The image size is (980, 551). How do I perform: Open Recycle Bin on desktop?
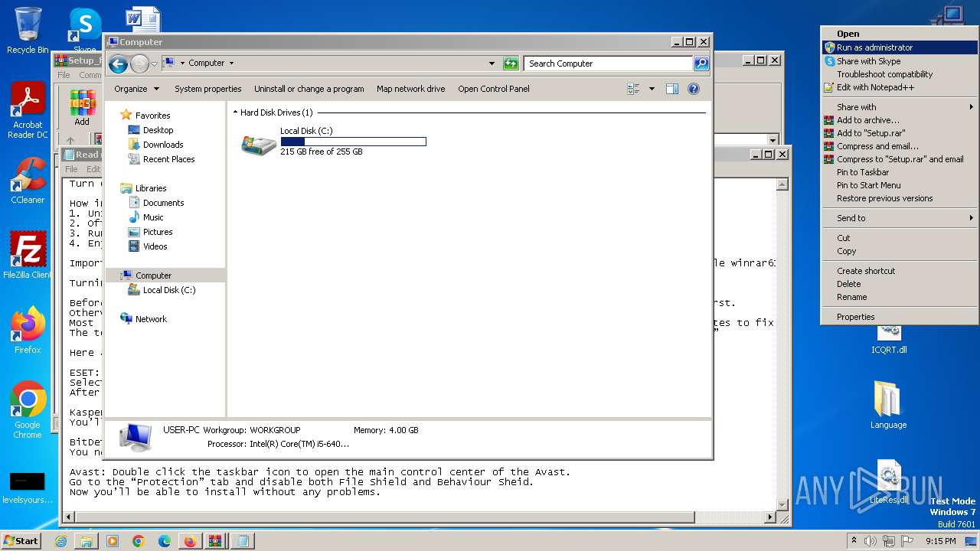(x=28, y=31)
